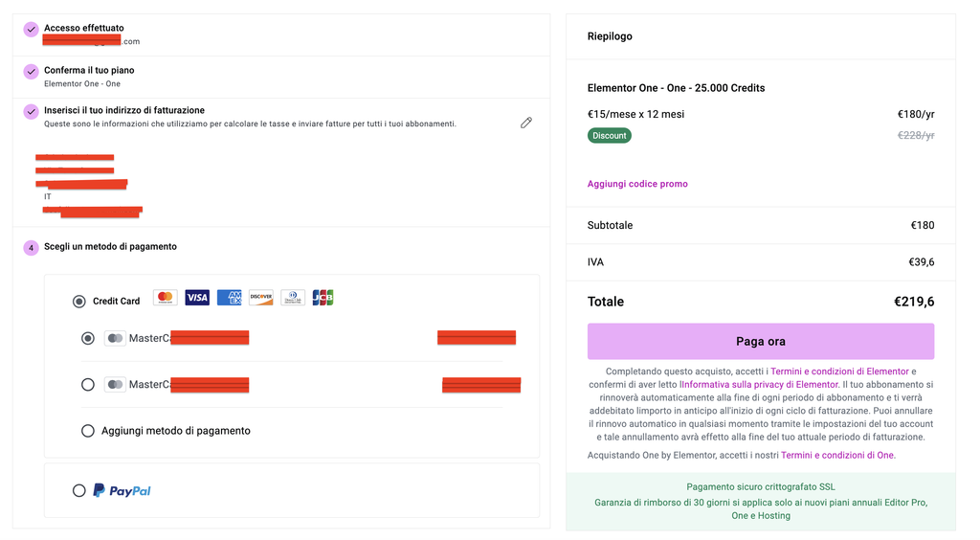Click the JCB card logo
The image size is (980, 540).
(x=323, y=298)
